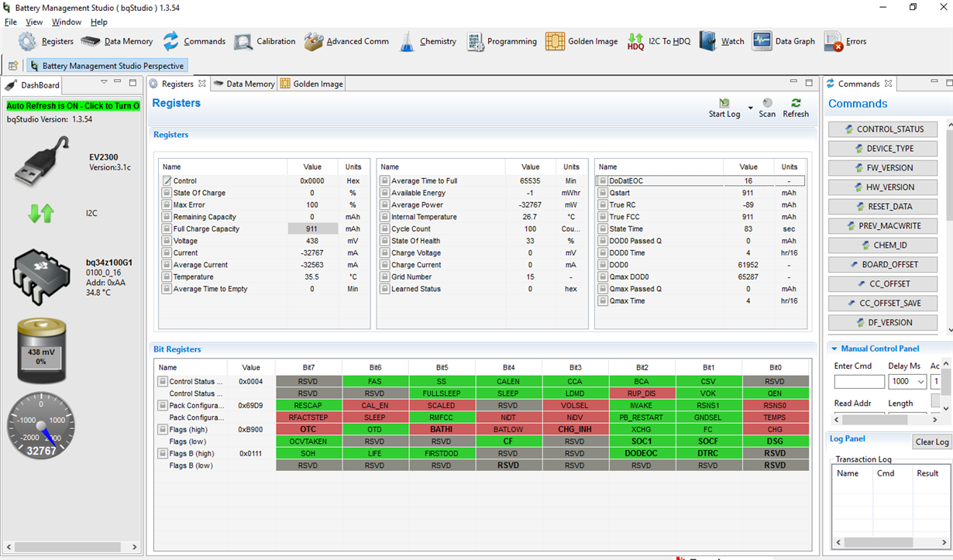The width and height of the screenshot is (953, 560).
Task: Open the Golden Image tool
Action: 581,41
